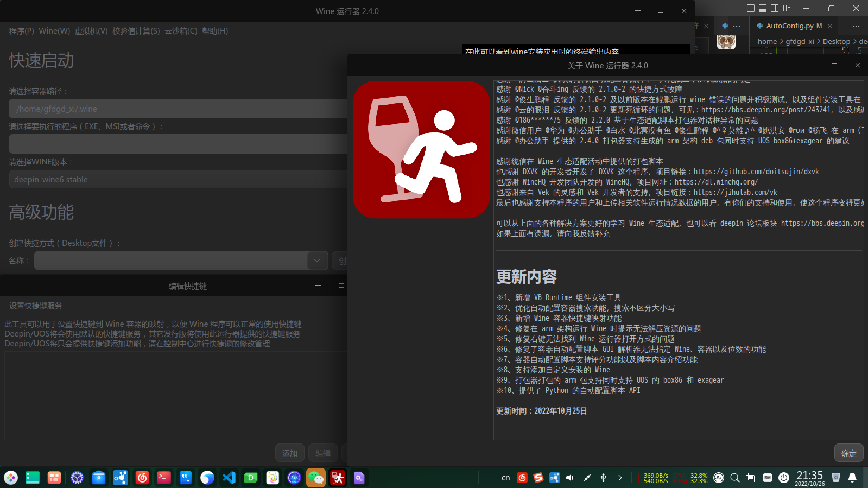Click the volume speaker tray icon

point(571,478)
